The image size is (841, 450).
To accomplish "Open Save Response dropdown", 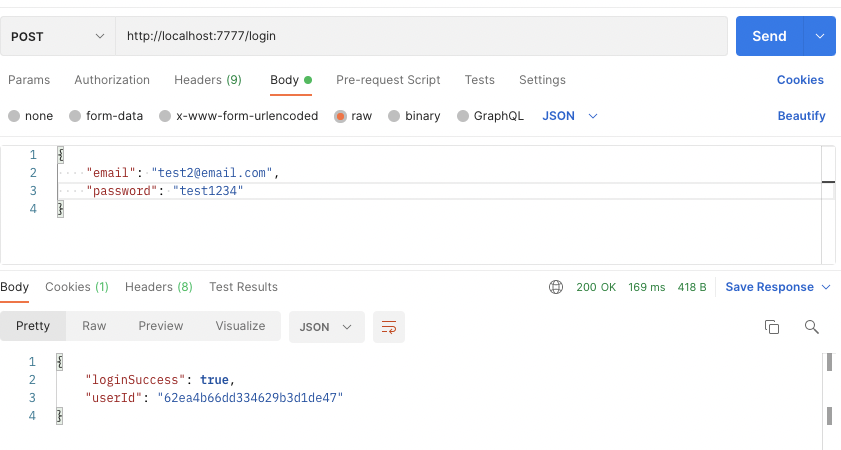I will click(x=778, y=287).
